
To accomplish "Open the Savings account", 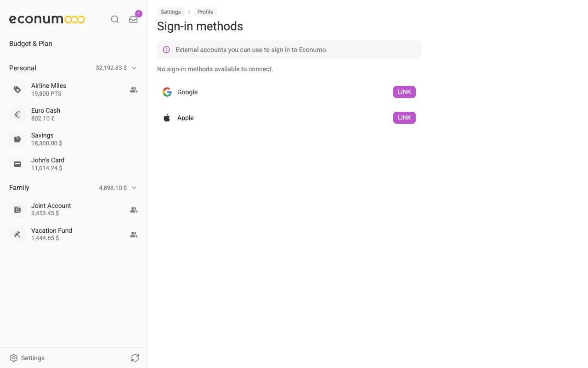I will (73, 139).
